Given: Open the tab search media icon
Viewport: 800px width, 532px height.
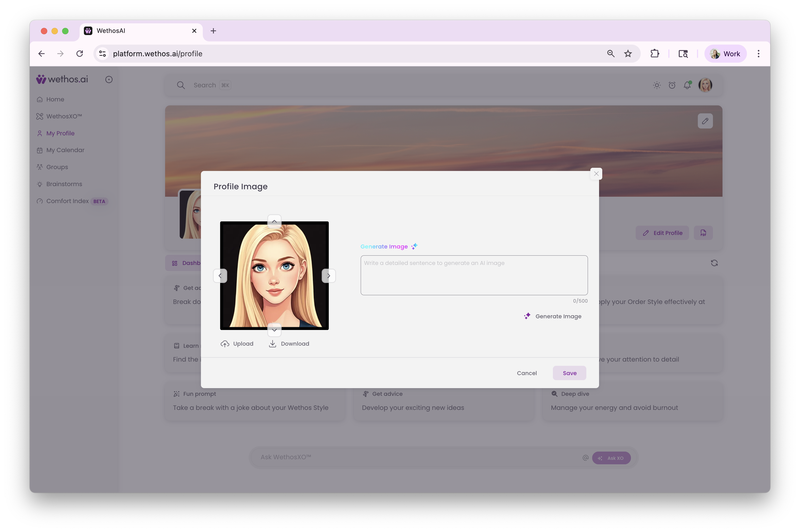Looking at the screenshot, I should (683, 54).
